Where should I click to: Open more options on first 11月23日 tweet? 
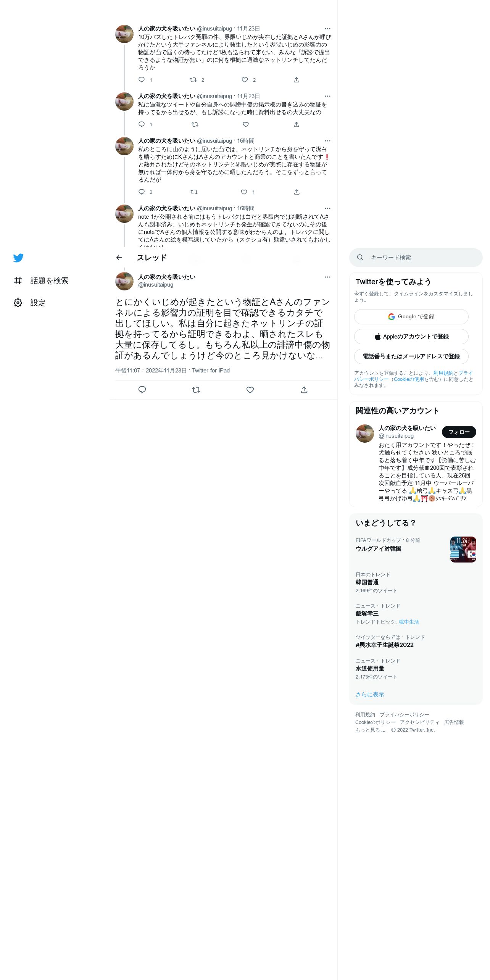[x=327, y=29]
